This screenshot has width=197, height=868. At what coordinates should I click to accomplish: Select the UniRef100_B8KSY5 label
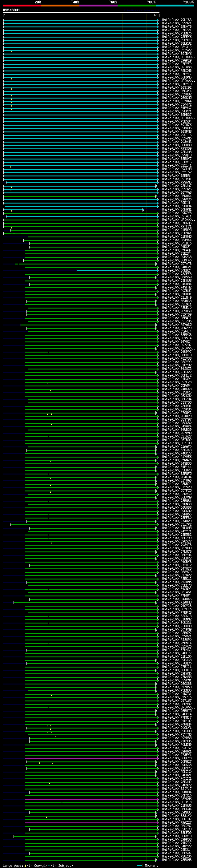coord(177,769)
